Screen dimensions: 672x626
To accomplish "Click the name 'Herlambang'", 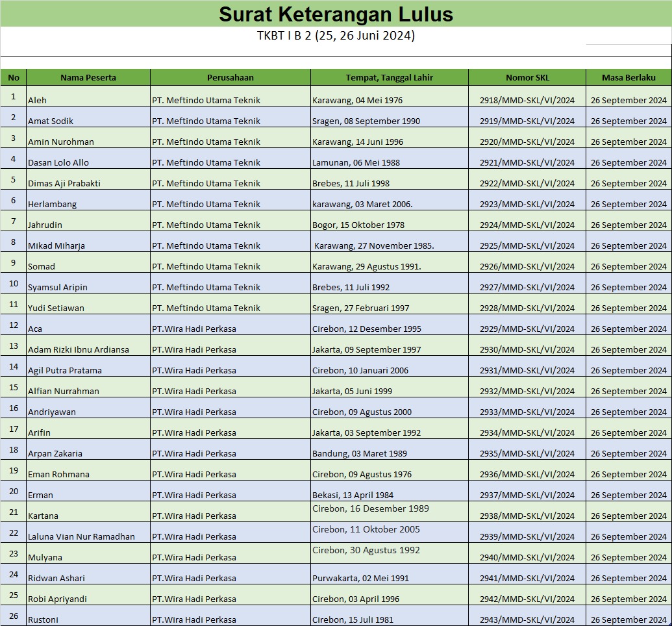I will pyautogui.click(x=53, y=205).
